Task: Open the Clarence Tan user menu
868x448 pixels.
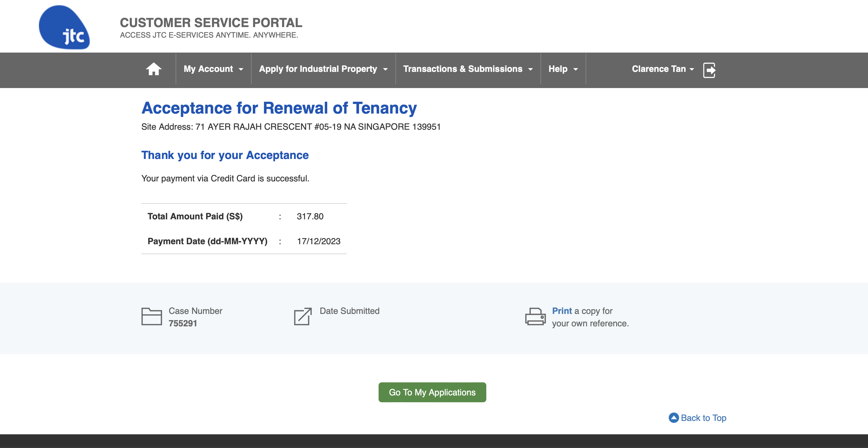Action: (x=663, y=69)
